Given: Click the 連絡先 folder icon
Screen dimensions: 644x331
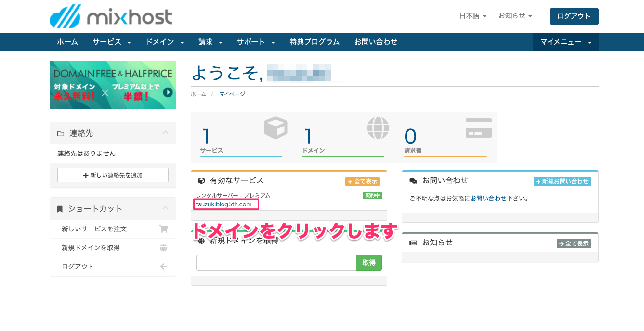Looking at the screenshot, I should point(61,133).
